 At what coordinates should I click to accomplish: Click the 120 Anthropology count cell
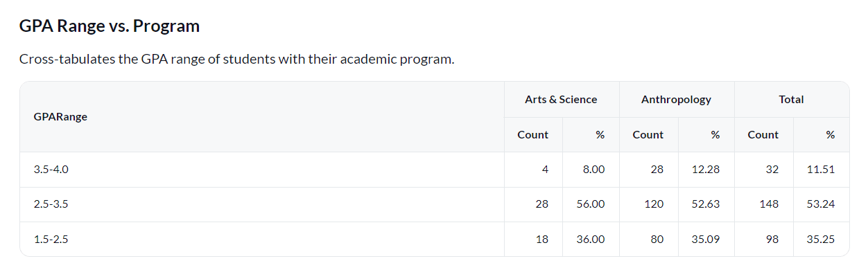[654, 204]
